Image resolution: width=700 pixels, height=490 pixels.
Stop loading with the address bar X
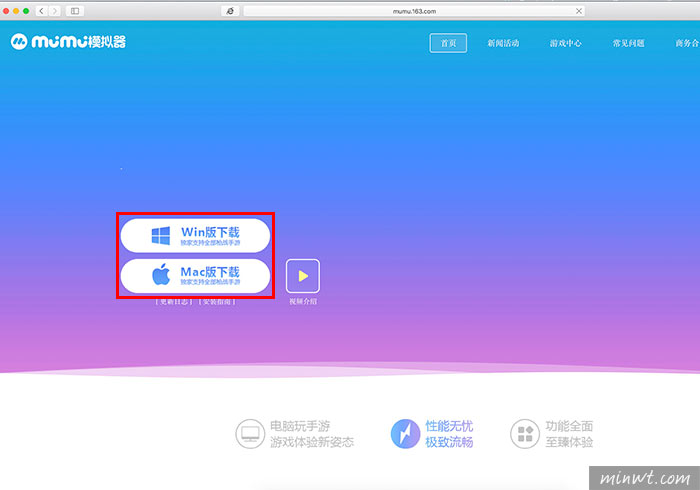click(x=579, y=11)
